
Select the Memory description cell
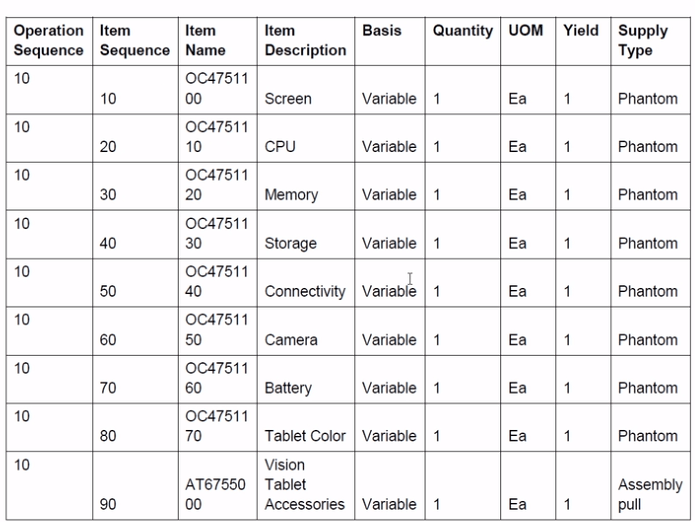[291, 195]
